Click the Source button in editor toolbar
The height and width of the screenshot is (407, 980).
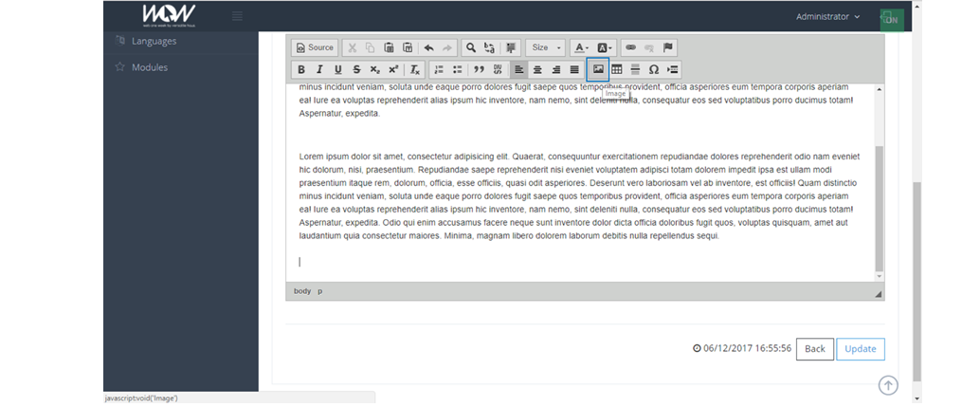pyautogui.click(x=315, y=47)
